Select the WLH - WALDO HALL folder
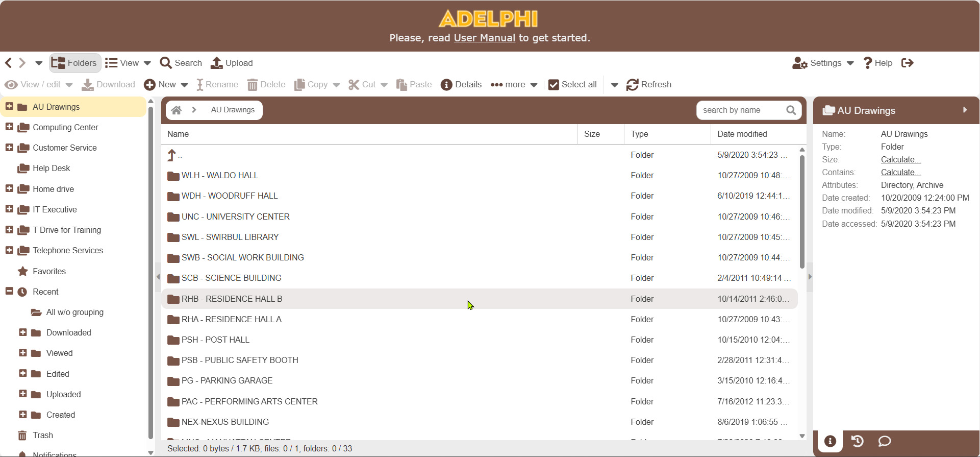 (x=479, y=175)
